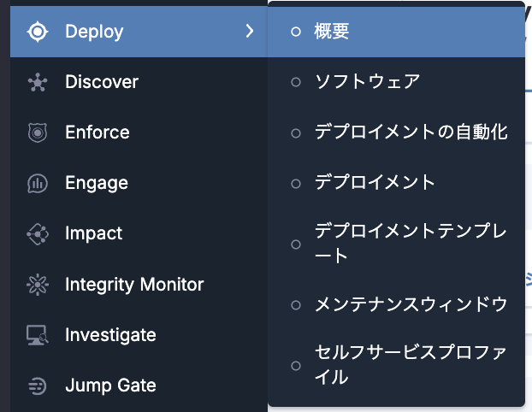Select メンテナンスウィンドウ menu entry
This screenshot has height=412, width=532.
[x=411, y=304]
